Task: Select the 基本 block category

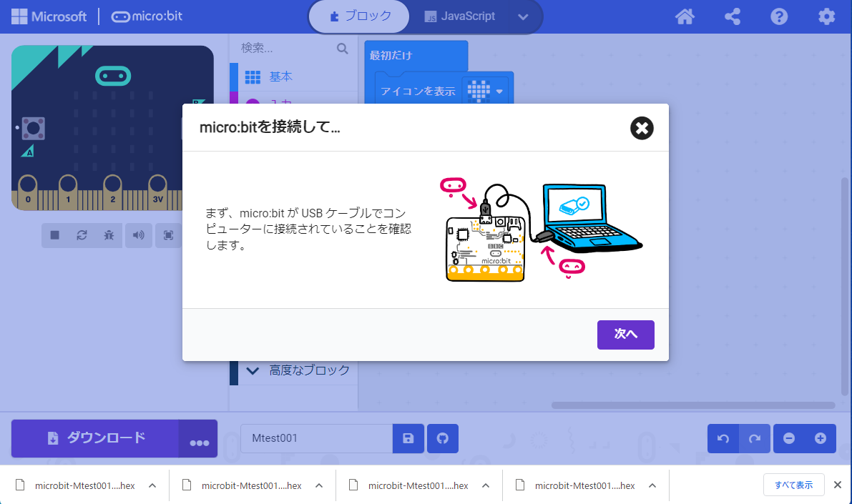Action: [293, 77]
